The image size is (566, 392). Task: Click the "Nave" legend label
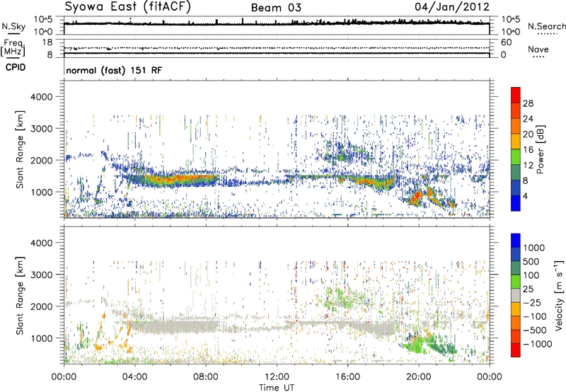coord(538,49)
